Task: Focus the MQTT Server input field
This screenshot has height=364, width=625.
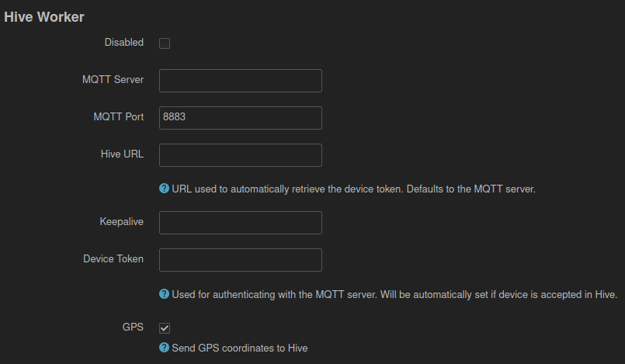Action: pyautogui.click(x=241, y=81)
